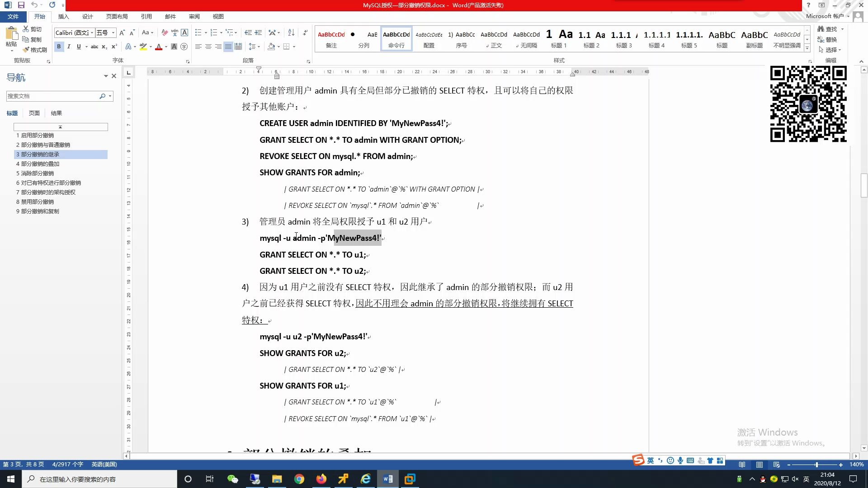
Task: Apply the 标题 1 style from styles gallery
Action: click(x=559, y=38)
